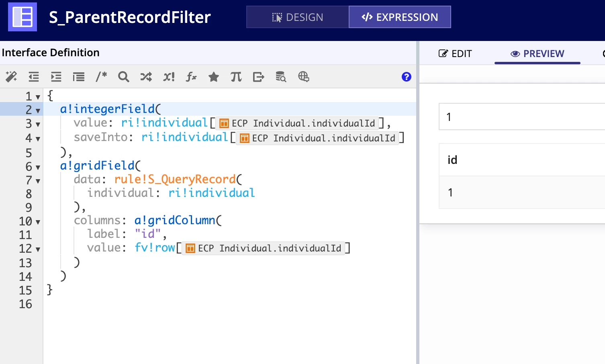Viewport: 605px width, 364px height.
Task: Switch to DESIGN mode
Action: pos(298,17)
